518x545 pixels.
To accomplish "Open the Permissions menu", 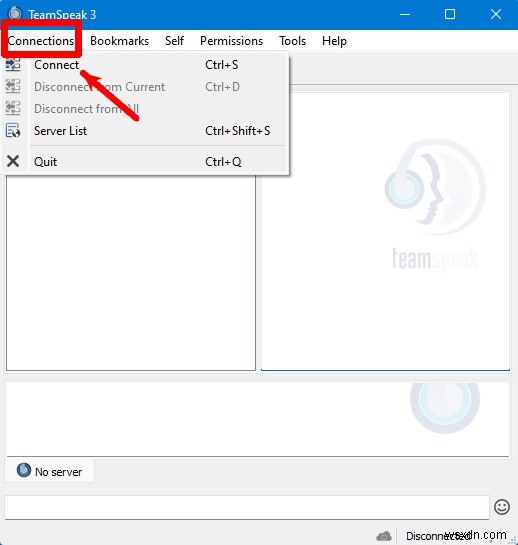I will (231, 41).
